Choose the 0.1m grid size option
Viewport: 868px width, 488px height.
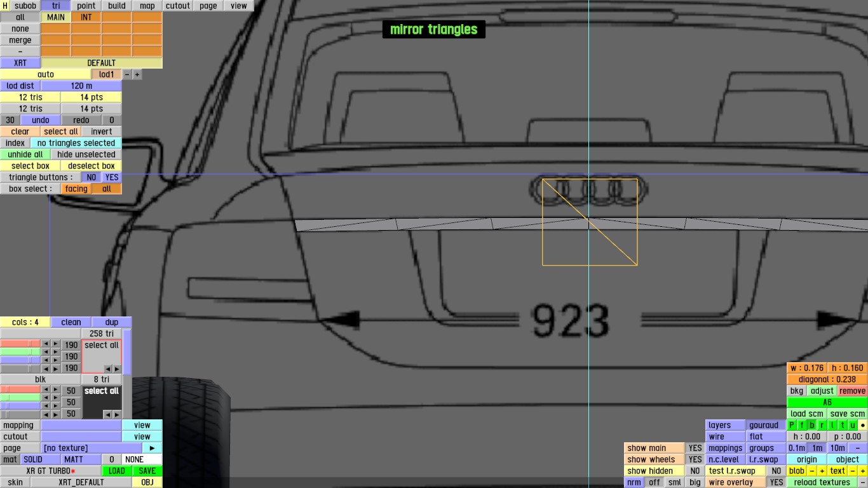[797, 448]
